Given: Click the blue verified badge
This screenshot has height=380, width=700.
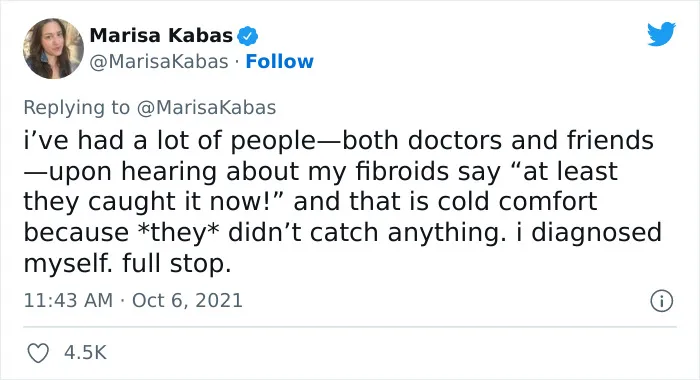Looking at the screenshot, I should 247,36.
